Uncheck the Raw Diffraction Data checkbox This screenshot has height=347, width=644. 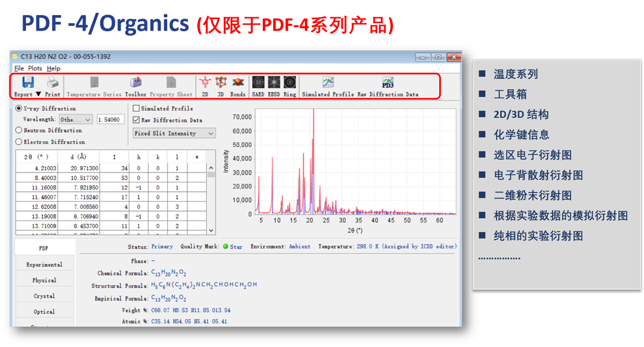(x=136, y=120)
